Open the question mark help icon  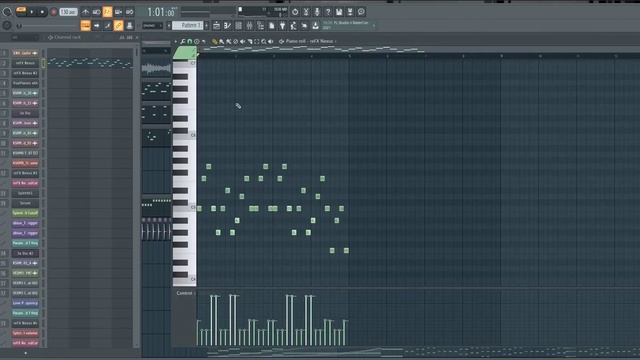tap(328, 12)
